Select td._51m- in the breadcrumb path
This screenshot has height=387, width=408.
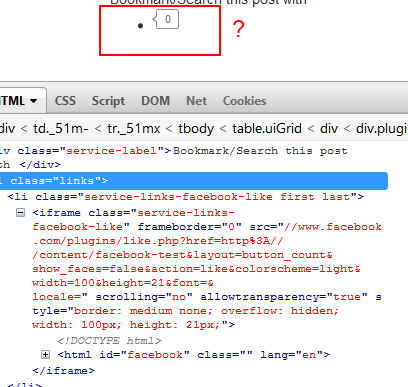(61, 129)
